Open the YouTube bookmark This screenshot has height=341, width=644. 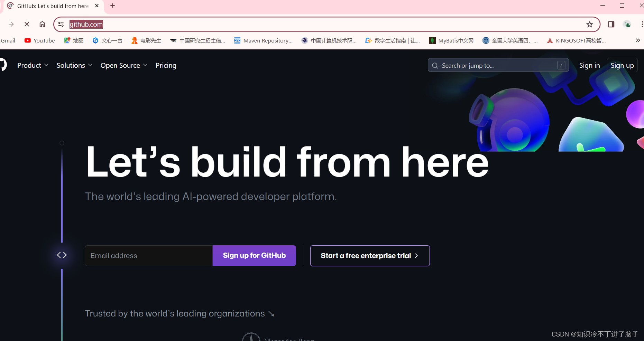point(40,40)
